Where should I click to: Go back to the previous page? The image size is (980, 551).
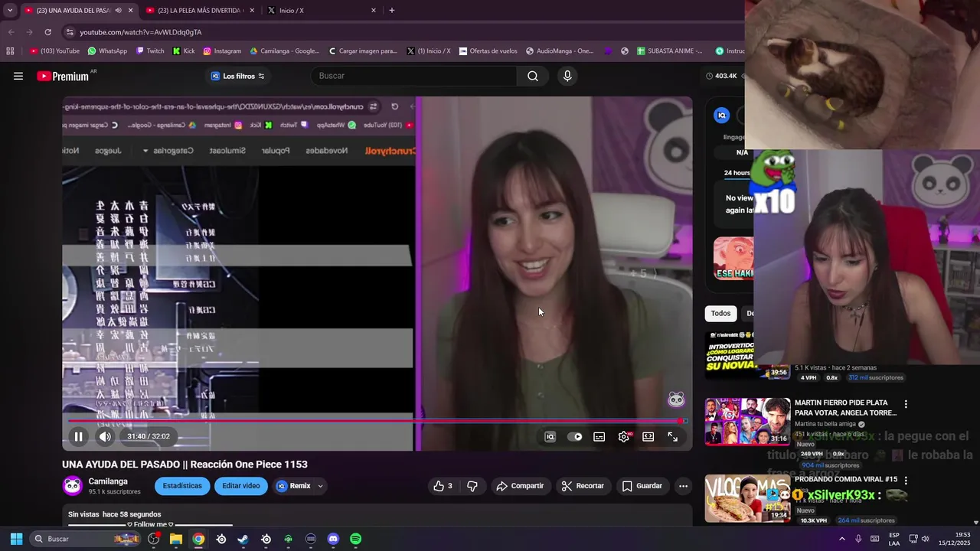[11, 32]
